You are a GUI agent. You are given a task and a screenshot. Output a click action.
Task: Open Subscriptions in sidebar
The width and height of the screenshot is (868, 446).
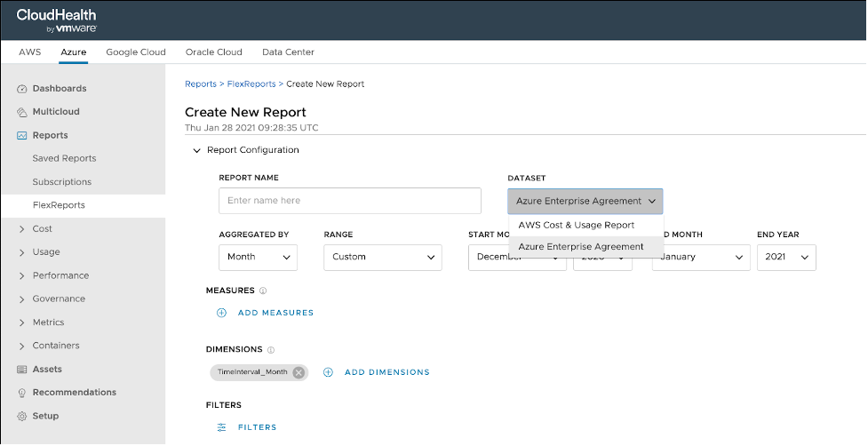pos(62,182)
